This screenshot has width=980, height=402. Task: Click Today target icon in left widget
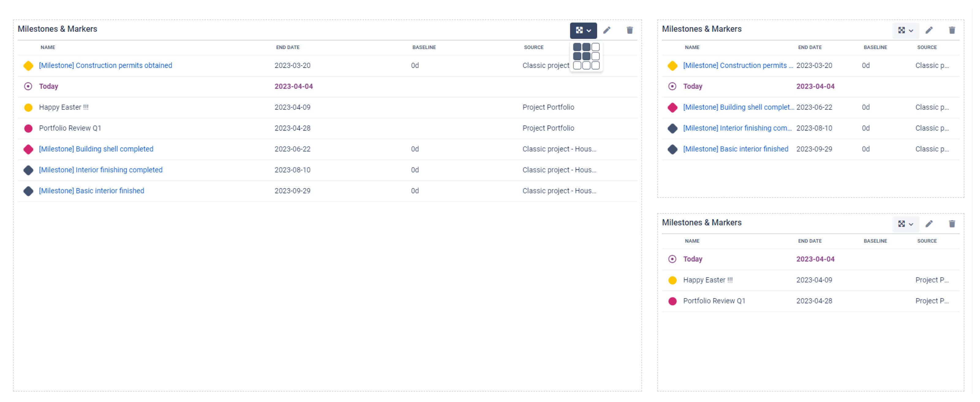[x=28, y=86]
